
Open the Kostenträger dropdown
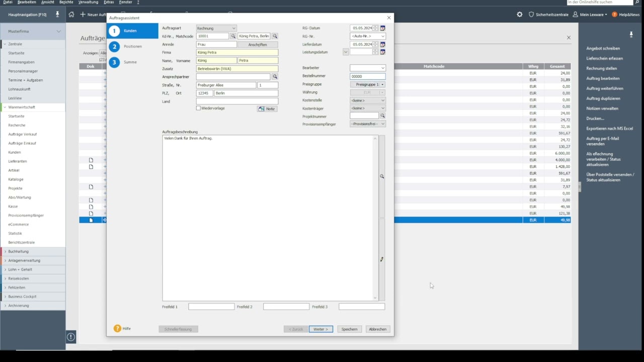368,108
